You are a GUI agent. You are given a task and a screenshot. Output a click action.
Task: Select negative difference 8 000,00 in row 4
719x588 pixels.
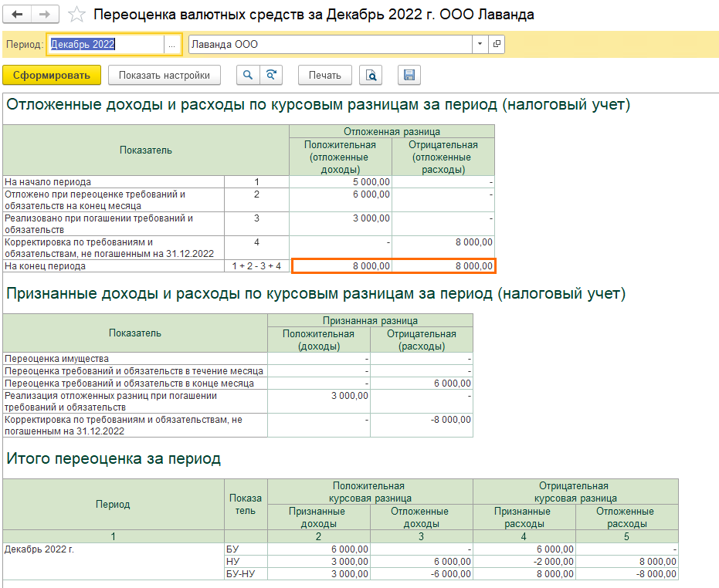pos(443,248)
